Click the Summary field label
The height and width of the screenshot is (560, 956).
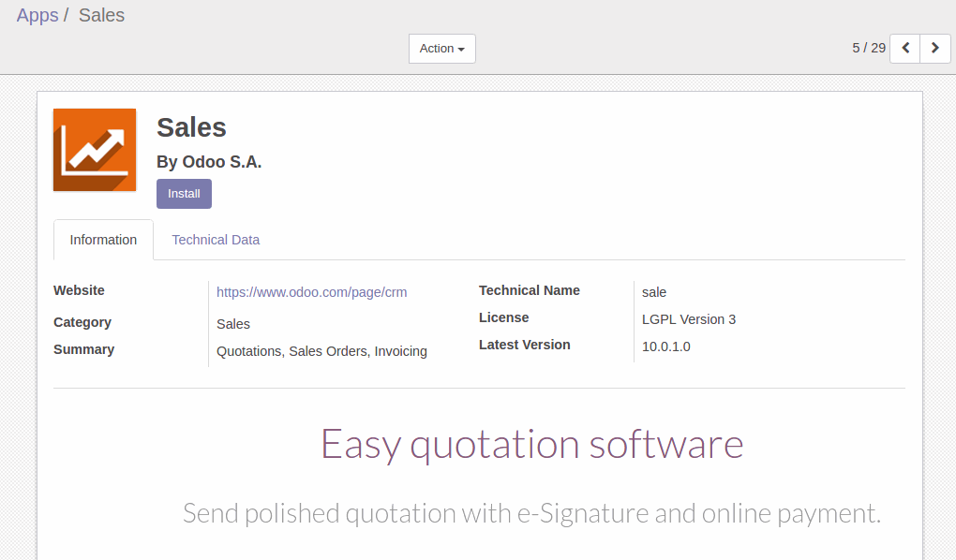(x=83, y=350)
